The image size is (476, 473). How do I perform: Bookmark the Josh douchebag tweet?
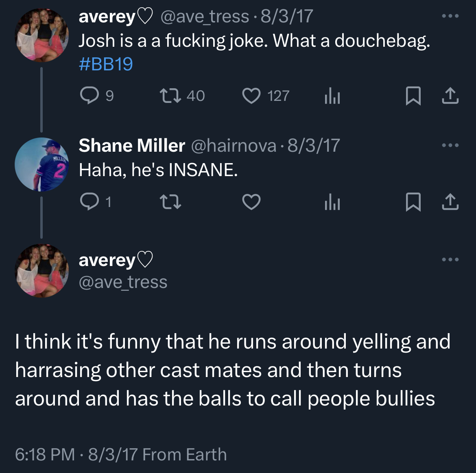pyautogui.click(x=413, y=96)
